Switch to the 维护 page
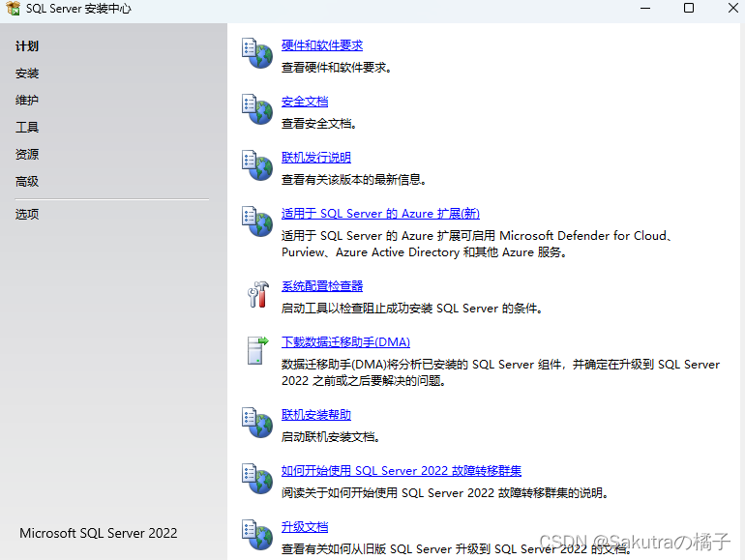745x560 pixels. point(27,101)
